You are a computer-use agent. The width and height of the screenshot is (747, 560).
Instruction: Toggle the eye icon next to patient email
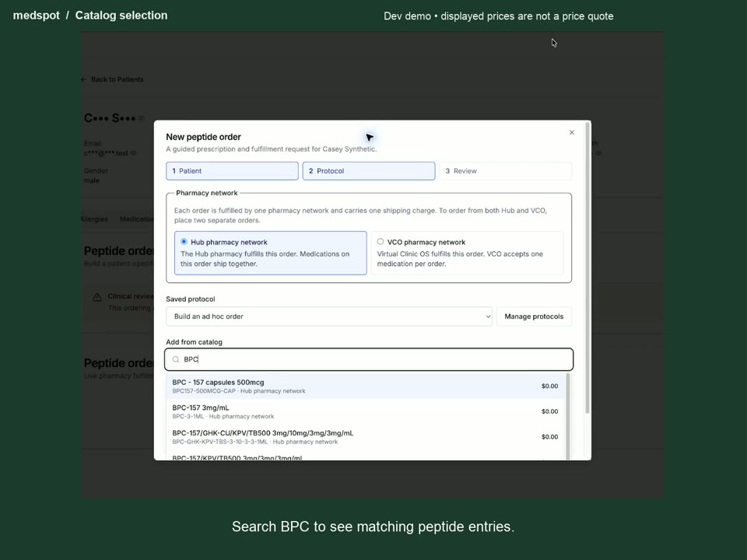pyautogui.click(x=133, y=153)
